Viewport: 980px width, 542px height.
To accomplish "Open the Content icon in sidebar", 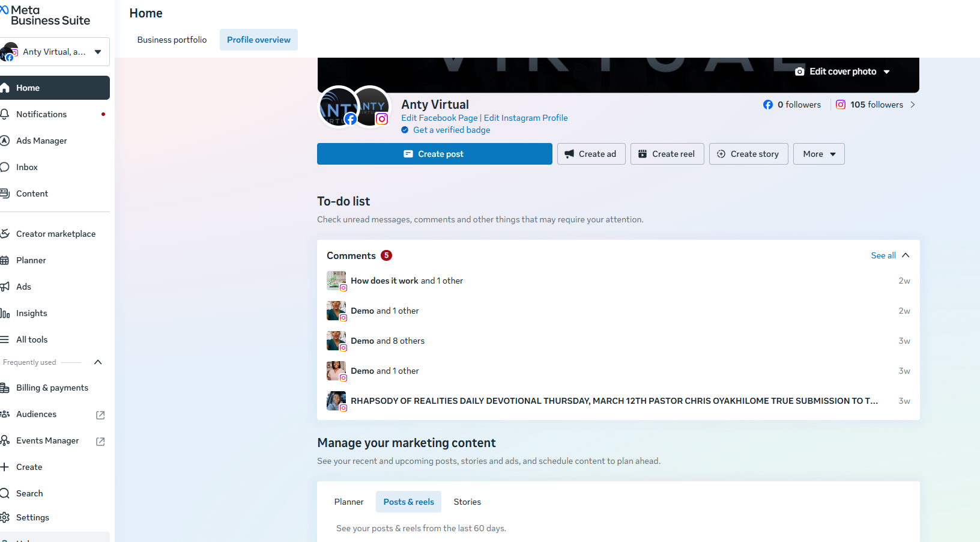I will click(x=5, y=193).
